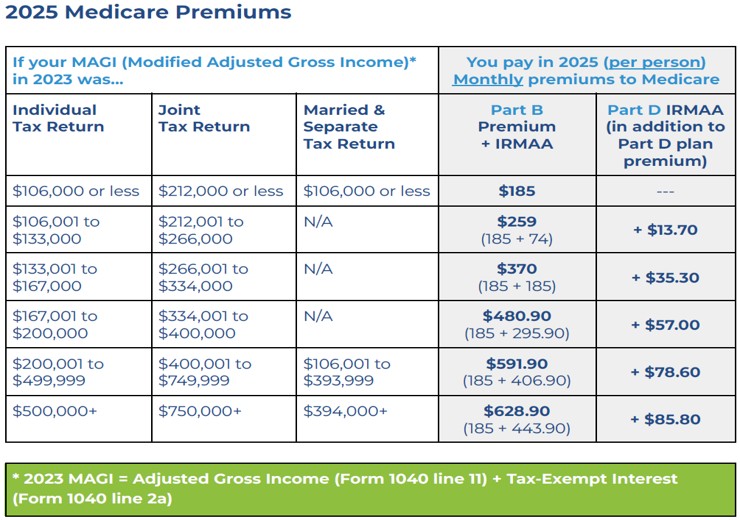Screen dimensions: 740x520
Task: Click the green 2023 MAGI footnote banner
Action: pyautogui.click(x=370, y=489)
